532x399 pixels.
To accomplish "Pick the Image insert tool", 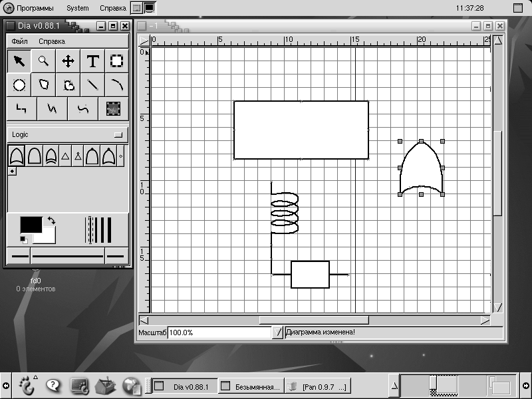I will (x=113, y=109).
